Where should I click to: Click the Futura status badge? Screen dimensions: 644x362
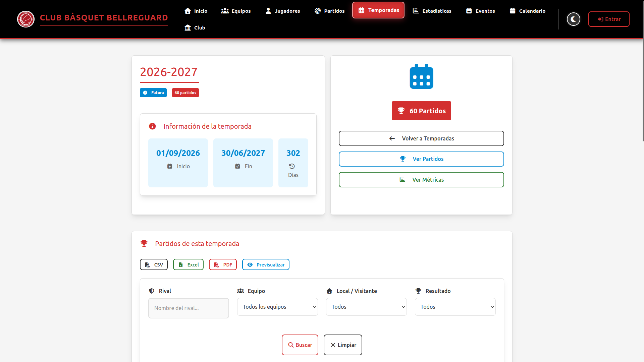tap(153, 93)
